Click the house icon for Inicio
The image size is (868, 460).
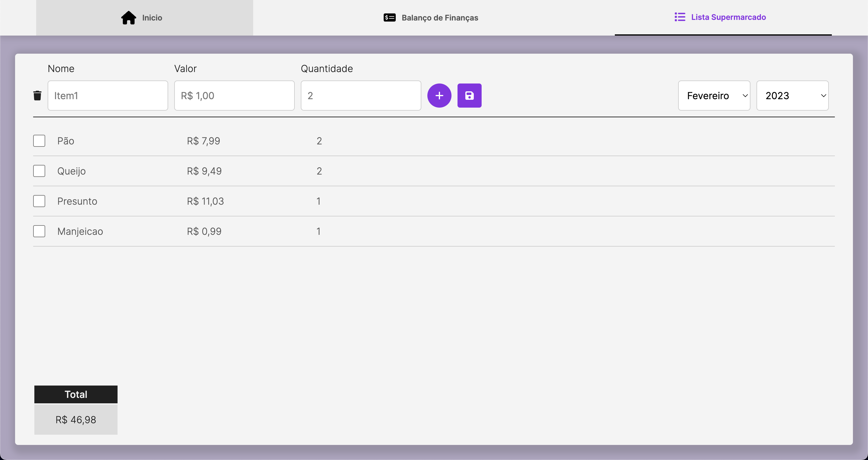(x=128, y=17)
